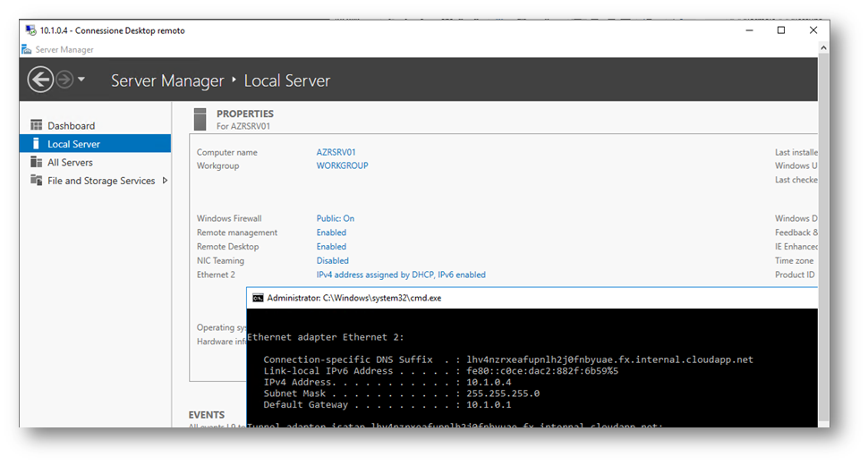Click the File and Storage Services icon
Screen dimensions: 868x465
tap(37, 181)
